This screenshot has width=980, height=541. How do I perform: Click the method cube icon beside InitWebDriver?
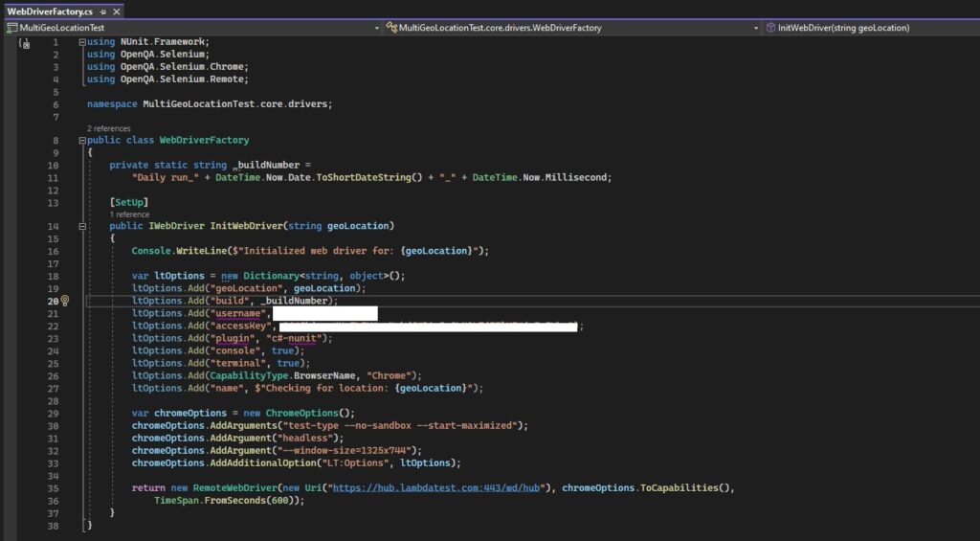[770, 28]
